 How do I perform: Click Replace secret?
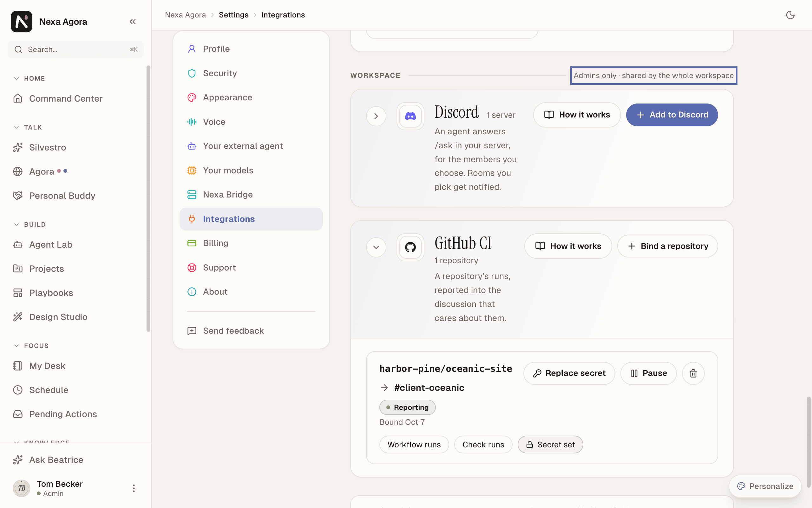click(569, 373)
